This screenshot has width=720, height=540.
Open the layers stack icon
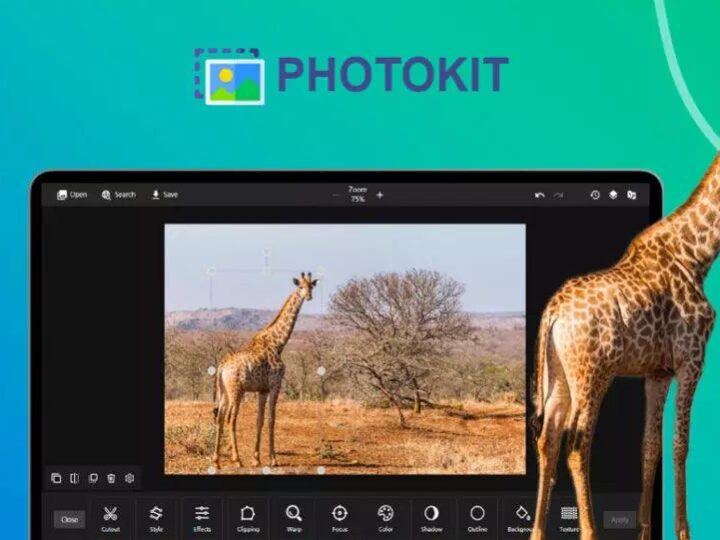pos(613,195)
